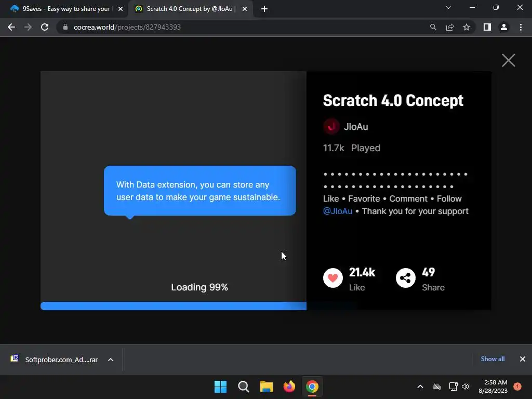Image resolution: width=532 pixels, height=399 pixels.
Task: Click the cloud sync tray icon
Action: click(x=437, y=387)
